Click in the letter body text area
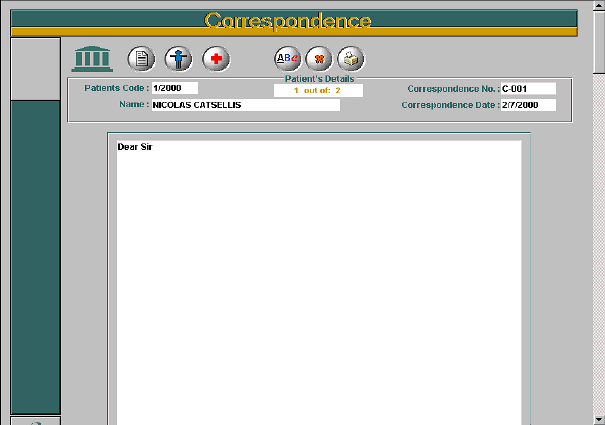The height and width of the screenshot is (425, 605). point(319,282)
